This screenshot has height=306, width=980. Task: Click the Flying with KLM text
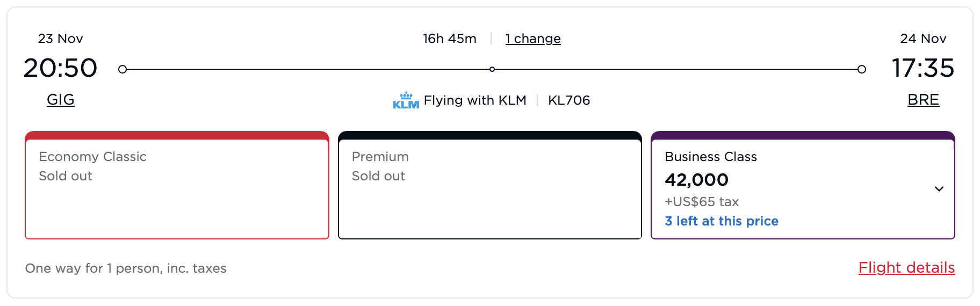474,100
